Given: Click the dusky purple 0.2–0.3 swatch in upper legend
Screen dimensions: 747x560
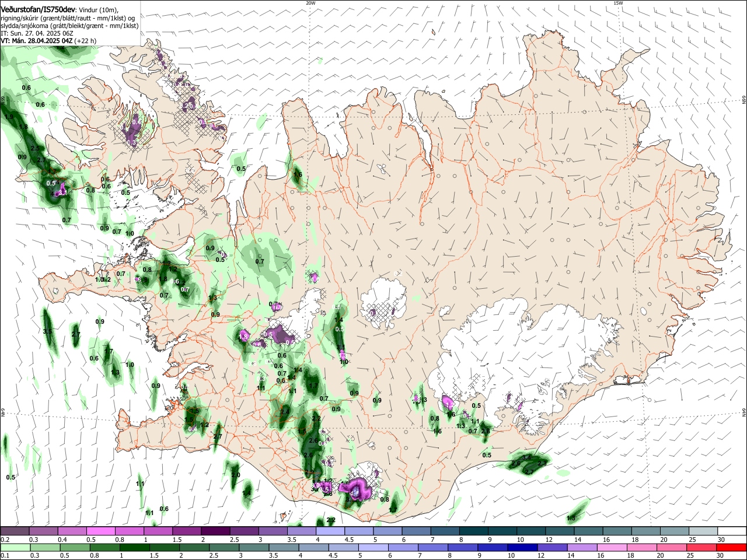Looking at the screenshot, I should pos(15,531).
